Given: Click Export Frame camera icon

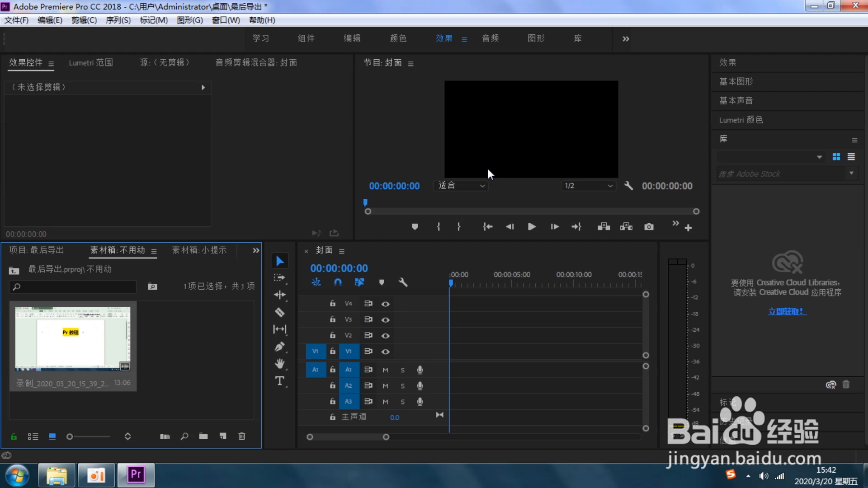Looking at the screenshot, I should click(x=649, y=227).
